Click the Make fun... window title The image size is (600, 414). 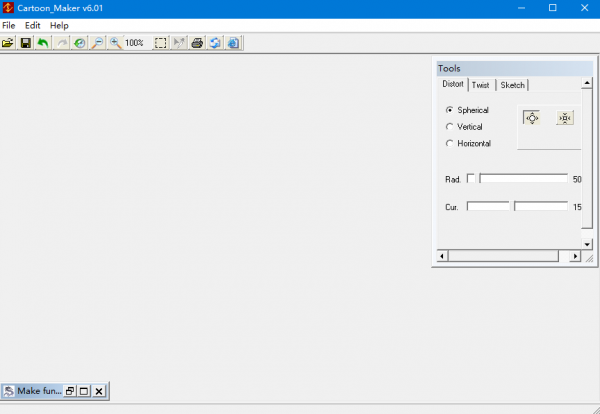pos(39,391)
